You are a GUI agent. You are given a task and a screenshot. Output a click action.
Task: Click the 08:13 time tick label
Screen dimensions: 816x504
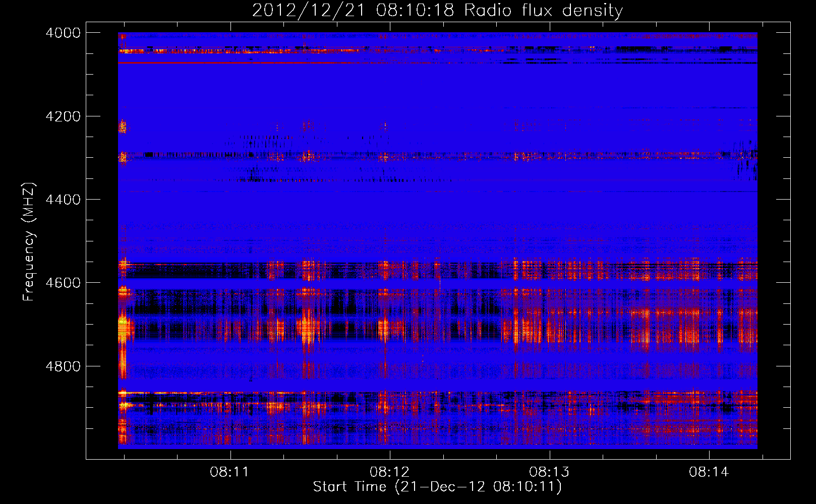(x=549, y=472)
